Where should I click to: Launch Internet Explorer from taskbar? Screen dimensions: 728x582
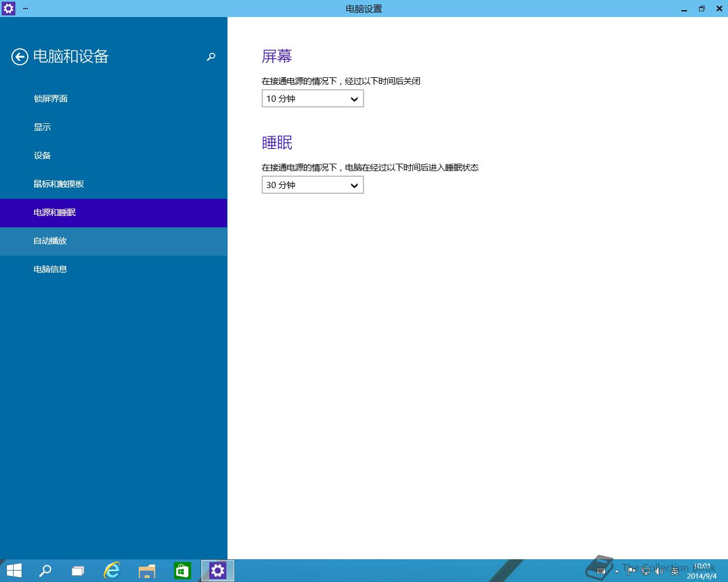pos(112,571)
